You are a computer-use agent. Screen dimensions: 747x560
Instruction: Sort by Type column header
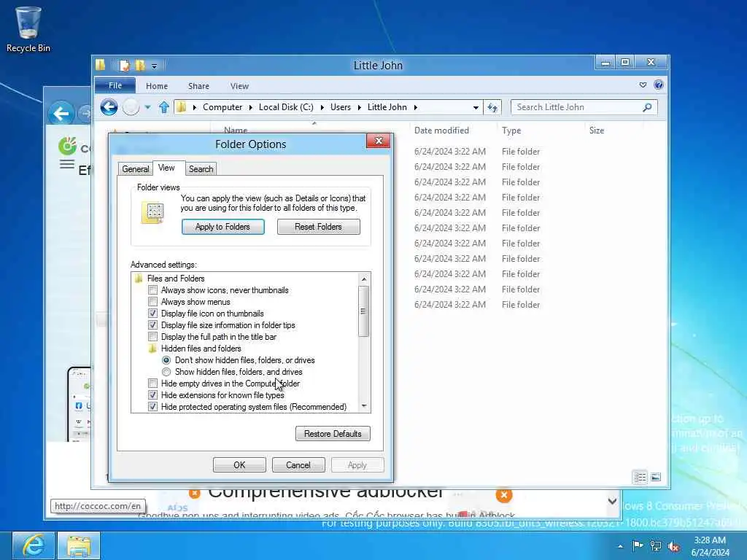[x=511, y=131]
